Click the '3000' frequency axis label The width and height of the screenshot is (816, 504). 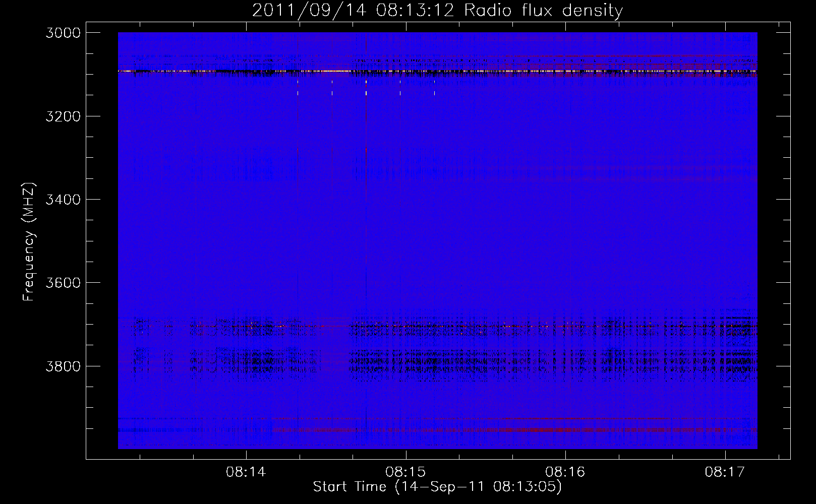coord(63,33)
